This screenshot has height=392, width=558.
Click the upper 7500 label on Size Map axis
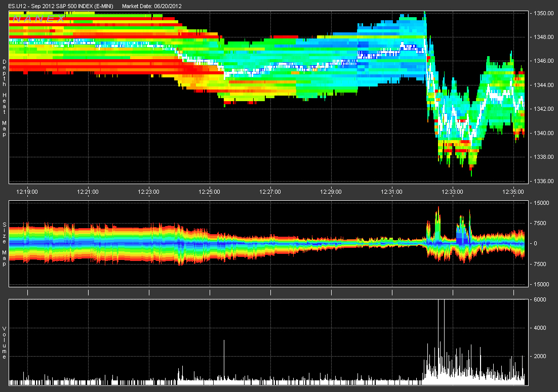(540, 223)
